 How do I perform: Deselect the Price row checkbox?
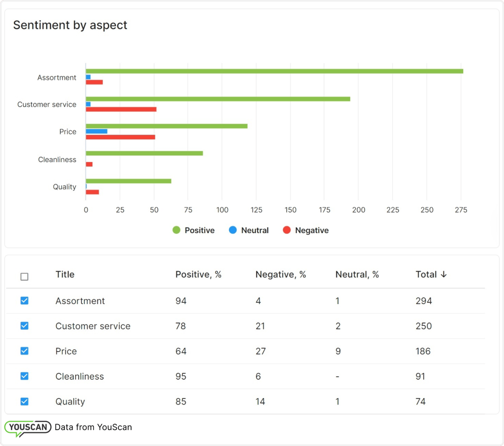coord(24,351)
